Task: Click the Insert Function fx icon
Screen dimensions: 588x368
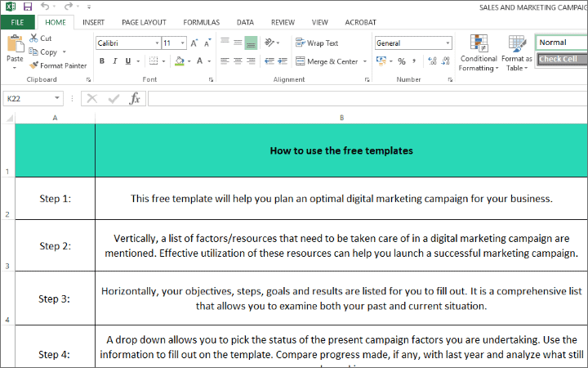Action: [x=135, y=98]
